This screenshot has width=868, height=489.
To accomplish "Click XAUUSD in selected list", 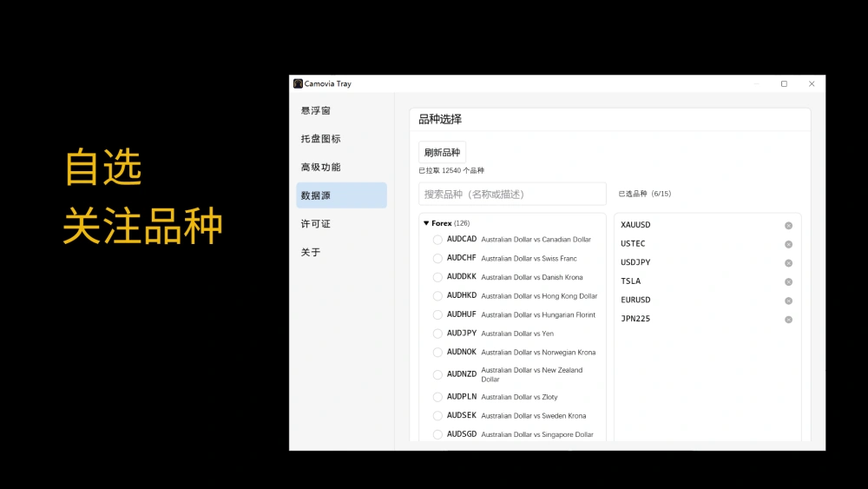I will point(635,225).
